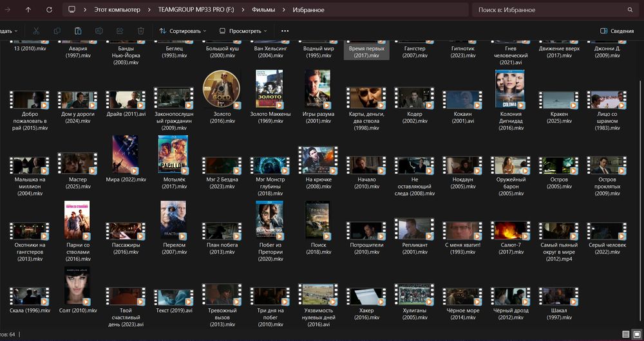Open the three-dots More options menu
This screenshot has width=644, height=341.
285,31
